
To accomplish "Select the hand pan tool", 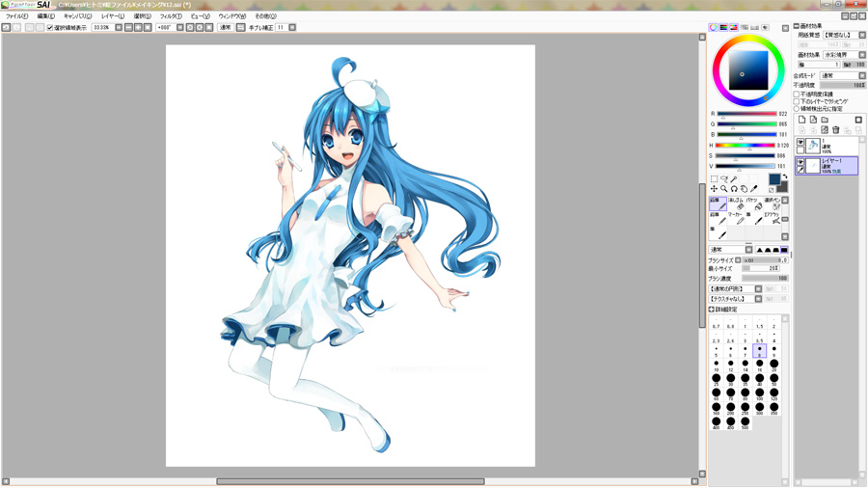I will pos(744,189).
